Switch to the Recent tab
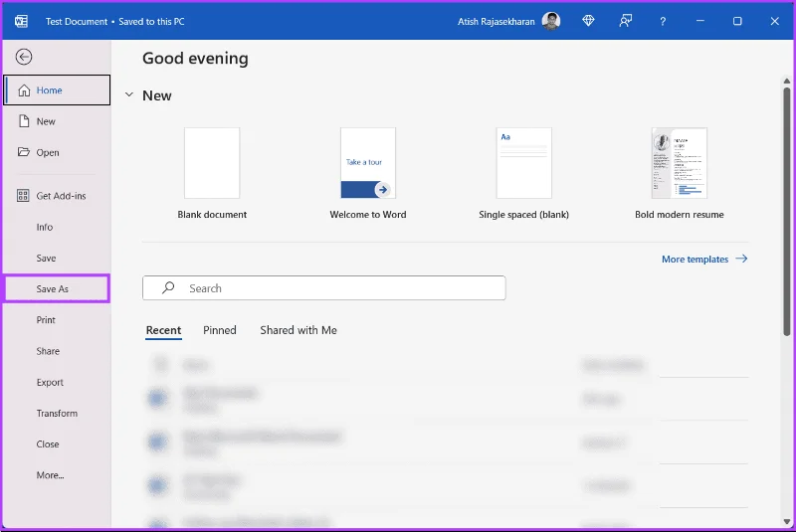Screen dimensions: 796x532 163,330
